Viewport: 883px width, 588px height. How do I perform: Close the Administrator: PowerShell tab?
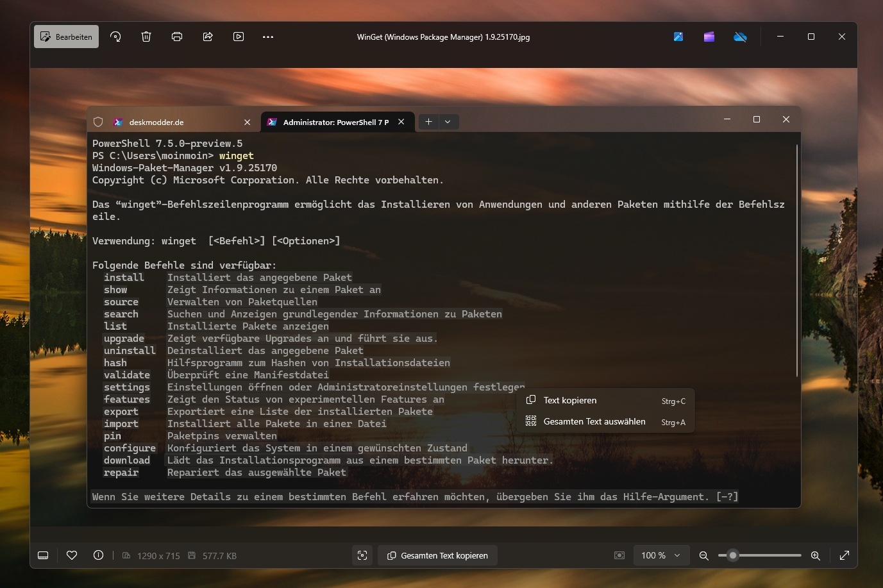(401, 122)
